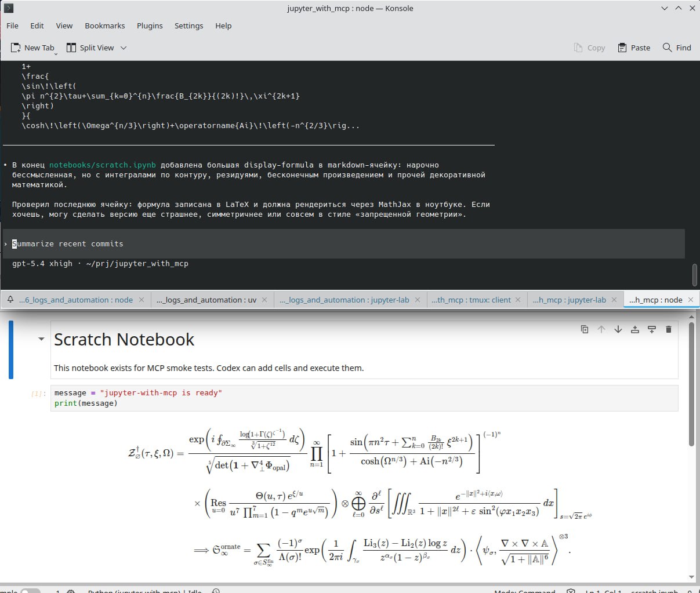Screen dimensions: 700x593
Task: Delete the Scratch Notebook cell
Action: point(669,329)
